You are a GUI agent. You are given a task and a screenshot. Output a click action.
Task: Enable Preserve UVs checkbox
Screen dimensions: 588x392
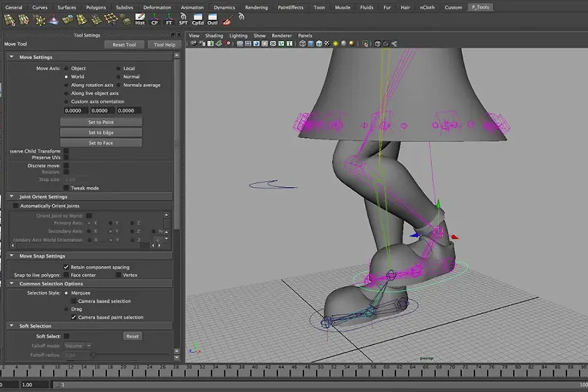tap(66, 157)
